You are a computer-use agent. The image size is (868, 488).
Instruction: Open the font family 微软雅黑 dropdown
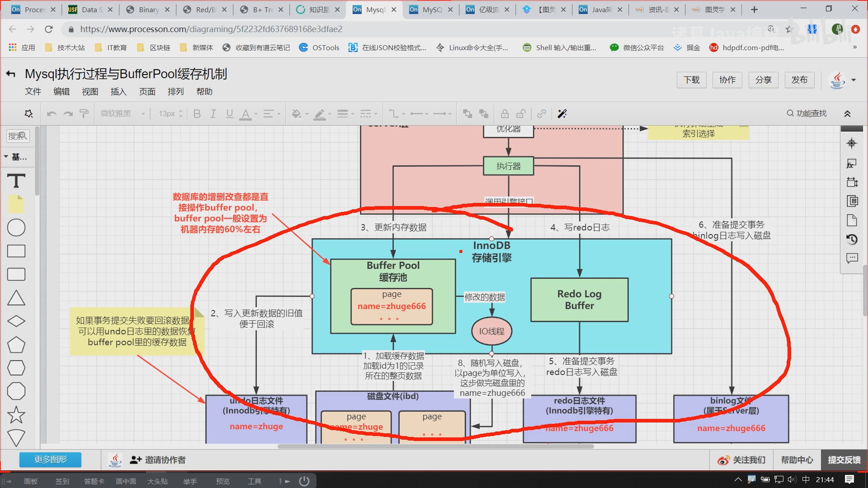[x=123, y=114]
